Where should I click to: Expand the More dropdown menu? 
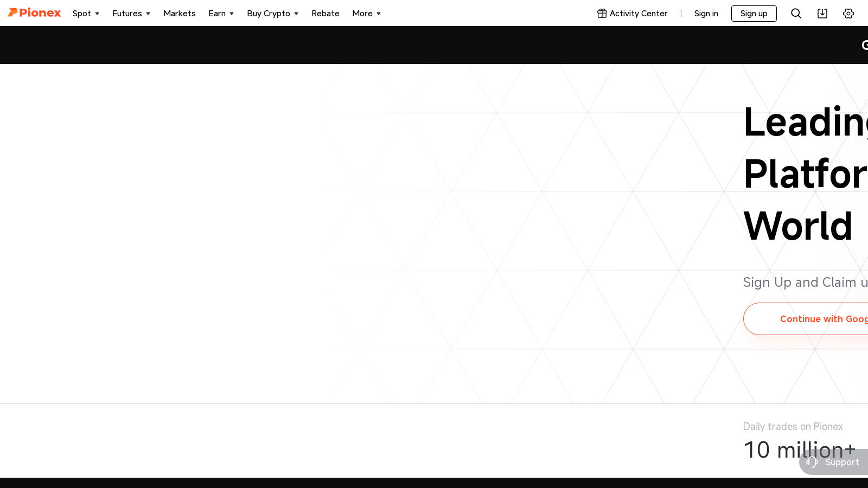point(366,14)
